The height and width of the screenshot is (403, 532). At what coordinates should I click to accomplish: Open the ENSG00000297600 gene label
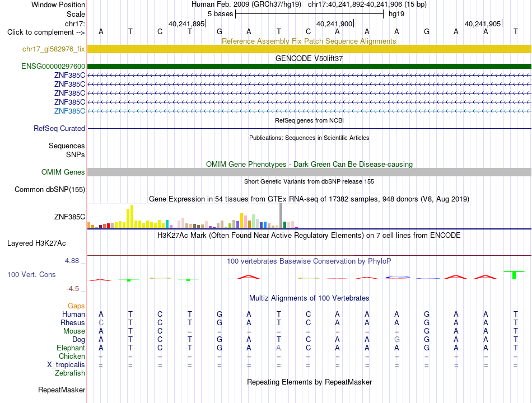pos(53,66)
